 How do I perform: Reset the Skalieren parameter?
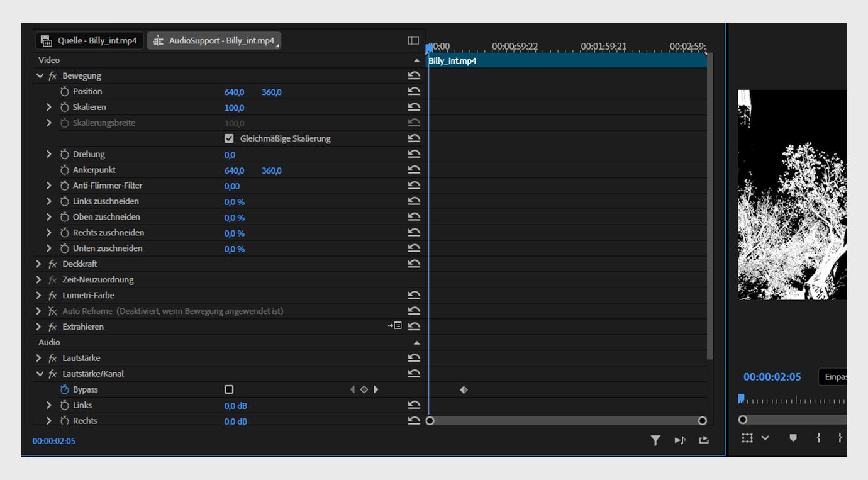[x=414, y=107]
